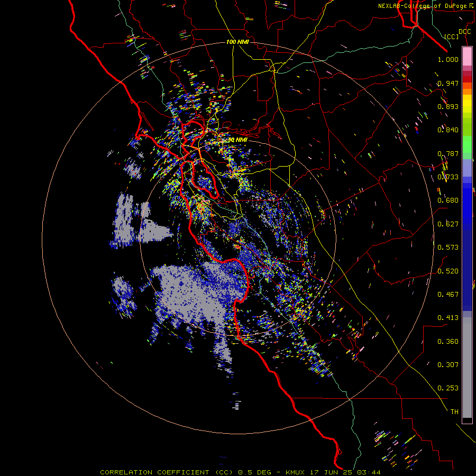The width and height of the screenshot is (476, 476).
Task: Click the 0.787 legend value
Action: (448, 153)
